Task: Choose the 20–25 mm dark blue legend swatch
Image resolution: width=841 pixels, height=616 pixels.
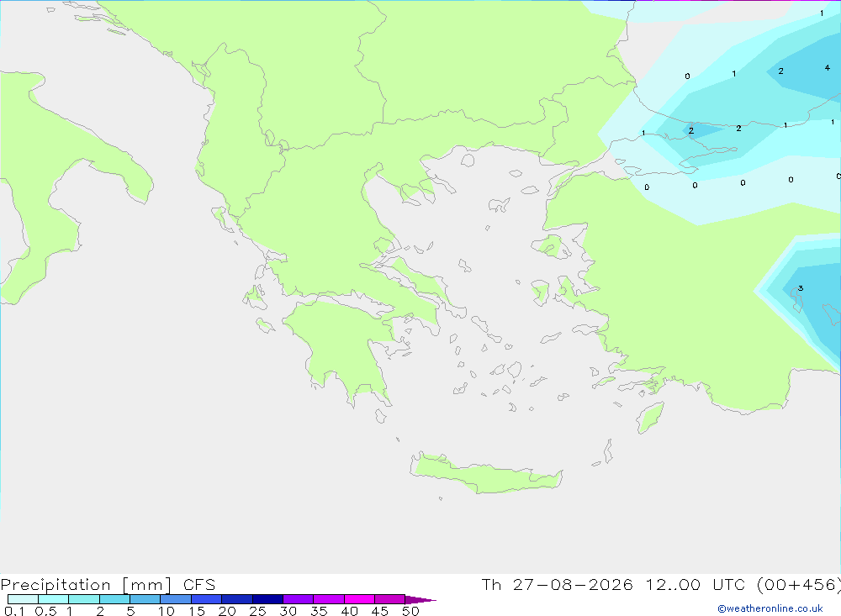Action: coord(237,599)
